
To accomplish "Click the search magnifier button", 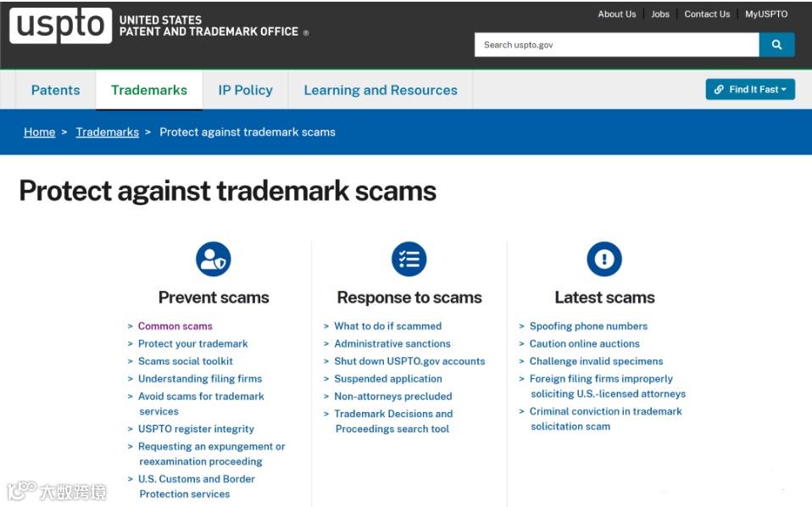I will pyautogui.click(x=776, y=45).
